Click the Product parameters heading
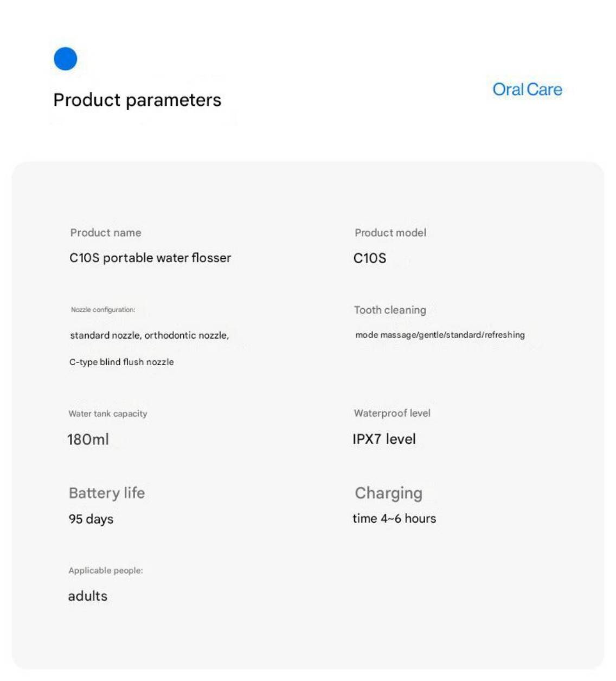Image resolution: width=616 pixels, height=681 pixels. tap(137, 100)
